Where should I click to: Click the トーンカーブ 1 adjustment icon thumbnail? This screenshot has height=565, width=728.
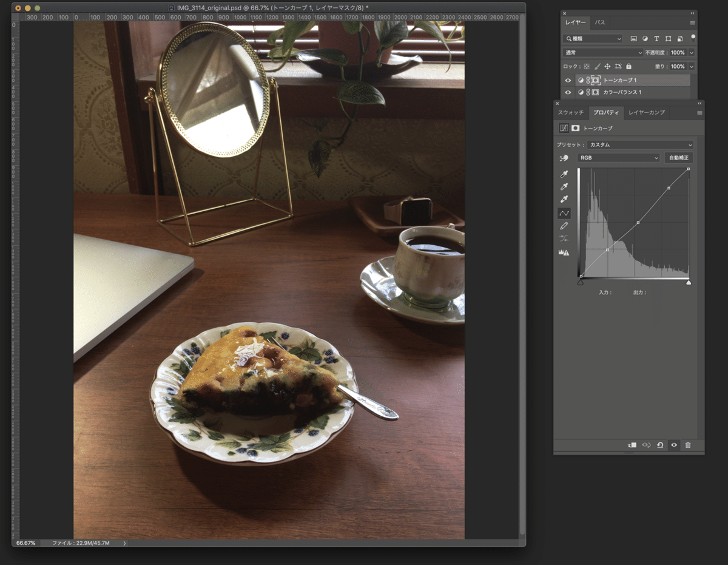(x=581, y=80)
